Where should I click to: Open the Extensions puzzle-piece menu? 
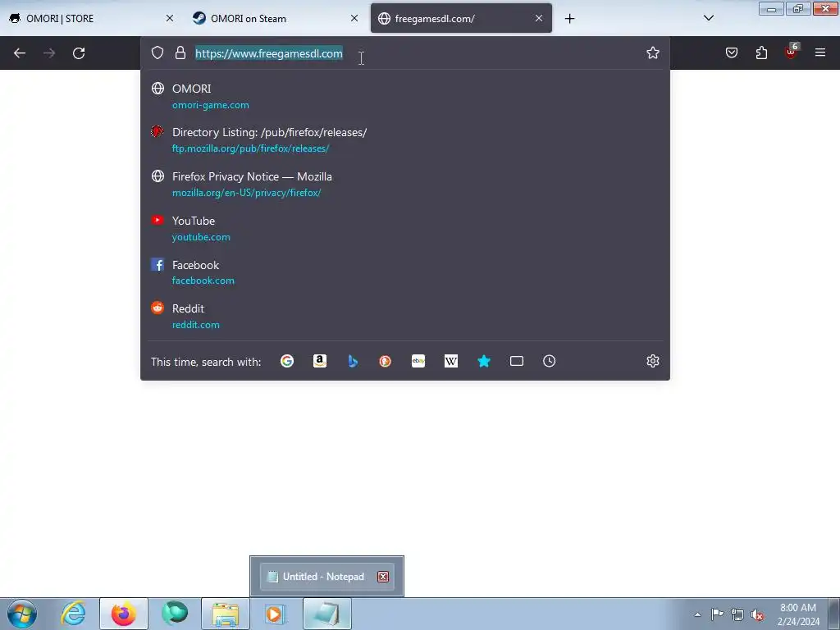(761, 52)
